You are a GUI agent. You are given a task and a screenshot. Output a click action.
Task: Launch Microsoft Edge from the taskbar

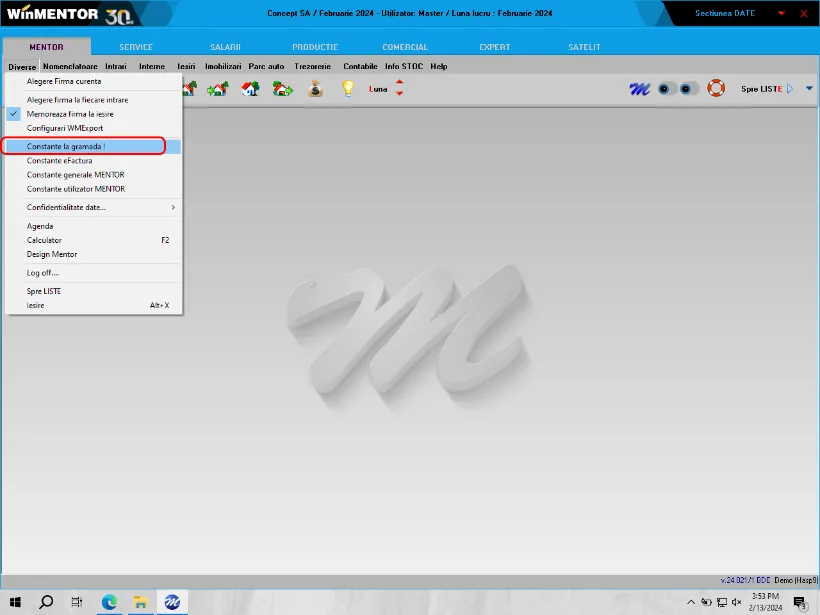point(109,602)
